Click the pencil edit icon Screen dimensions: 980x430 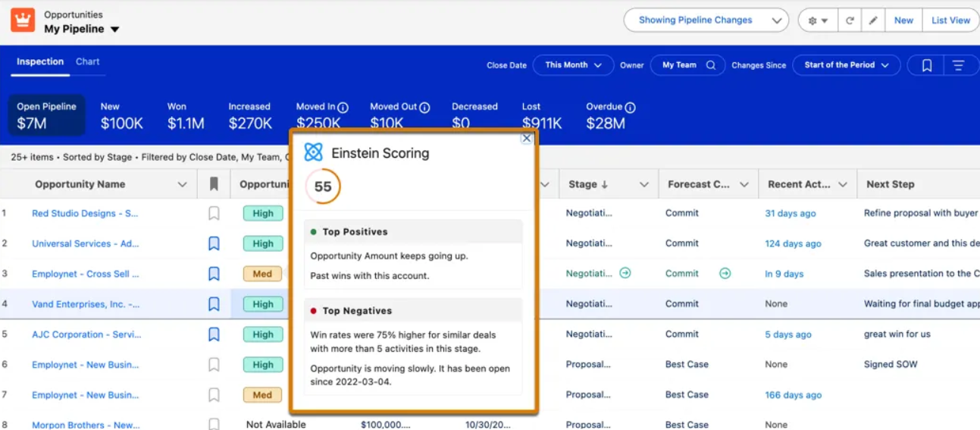tap(873, 20)
